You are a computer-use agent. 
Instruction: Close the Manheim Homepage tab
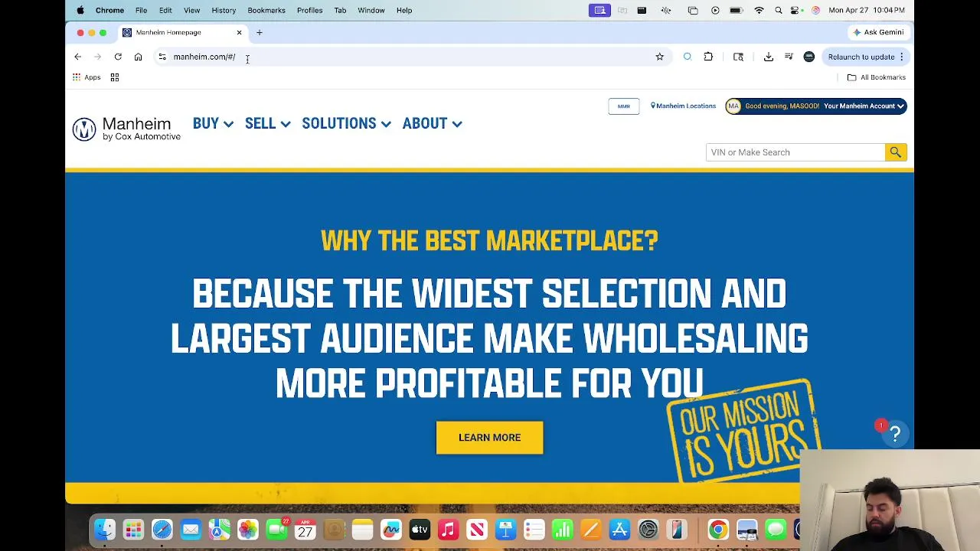click(239, 32)
